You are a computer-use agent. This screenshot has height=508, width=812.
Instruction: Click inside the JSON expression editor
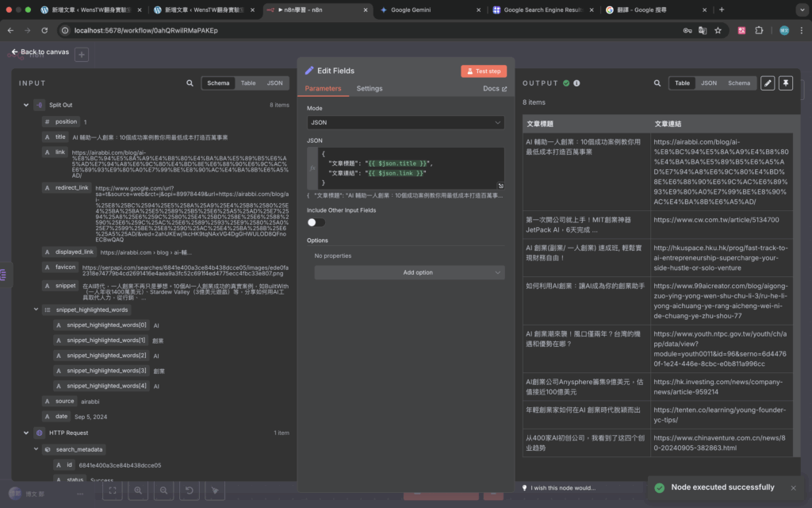coord(410,168)
